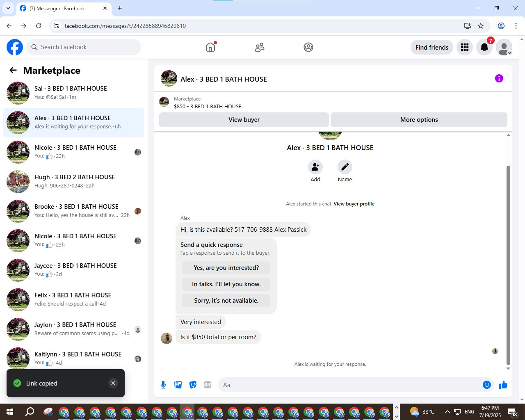Open Jaylon's 3 BED 1 BATH HOUSE chat
Viewport: 525px width, 420px height.
pos(74,329)
